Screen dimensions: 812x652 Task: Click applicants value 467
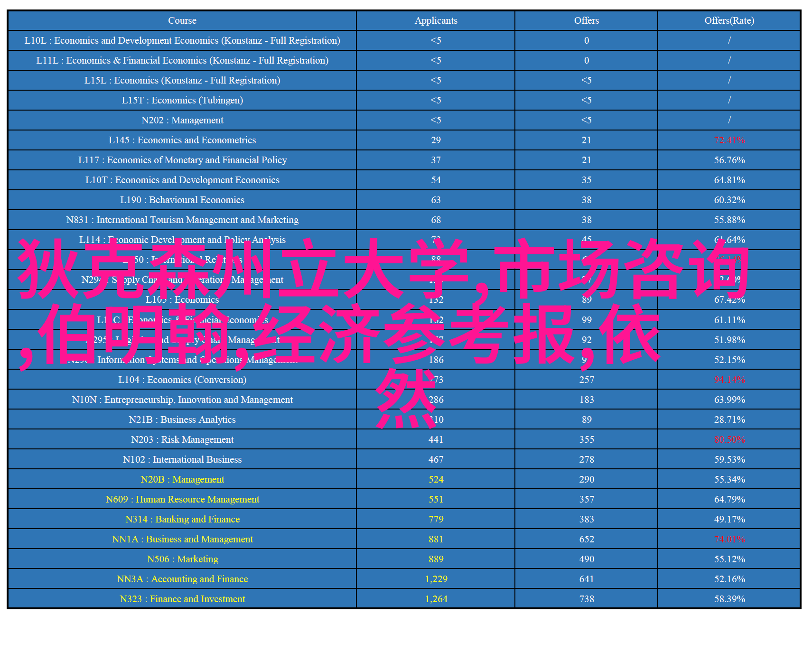pos(436,459)
